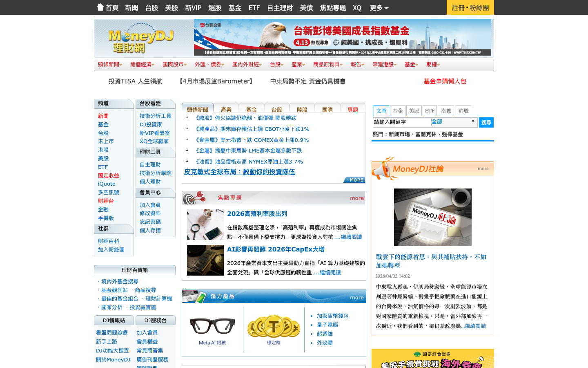The height and width of the screenshot is (368, 588).
Task: Expand the 期權 menu dropdown
Action: [433, 65]
